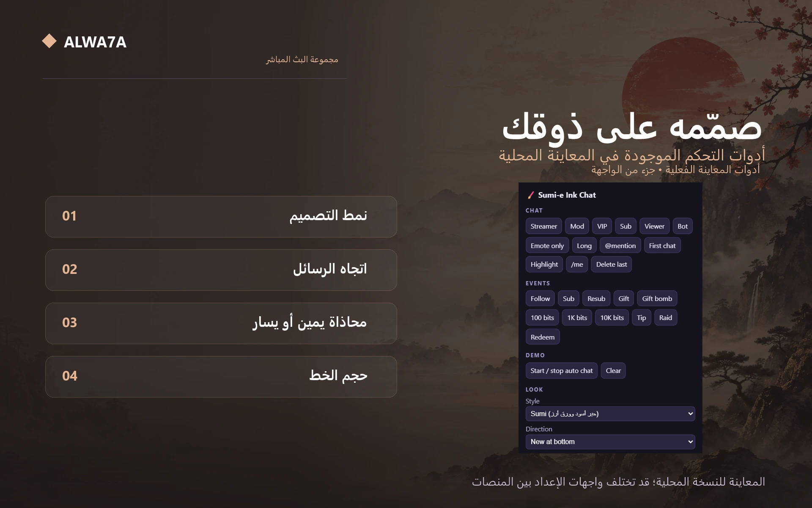Click the Raid event button
Viewport: 812px width, 508px height.
tap(666, 317)
